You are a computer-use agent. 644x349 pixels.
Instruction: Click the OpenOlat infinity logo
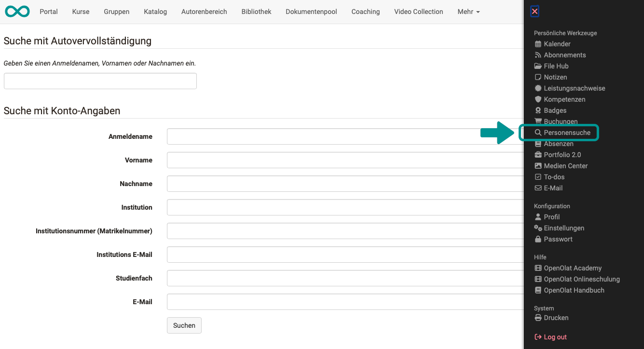coord(17,12)
